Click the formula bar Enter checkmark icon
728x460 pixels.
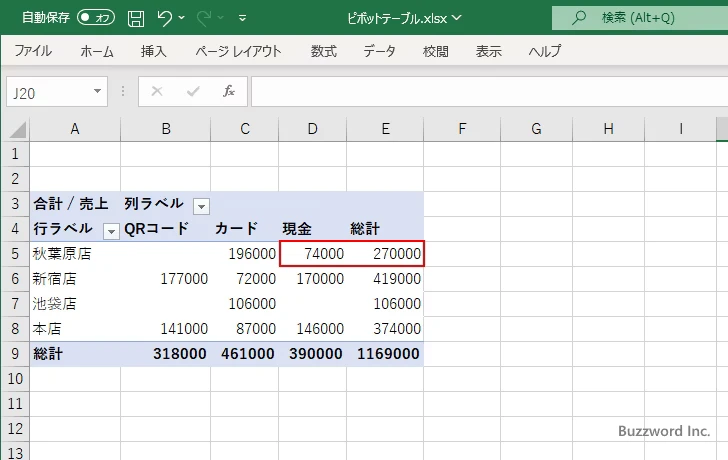pyautogui.click(x=193, y=91)
